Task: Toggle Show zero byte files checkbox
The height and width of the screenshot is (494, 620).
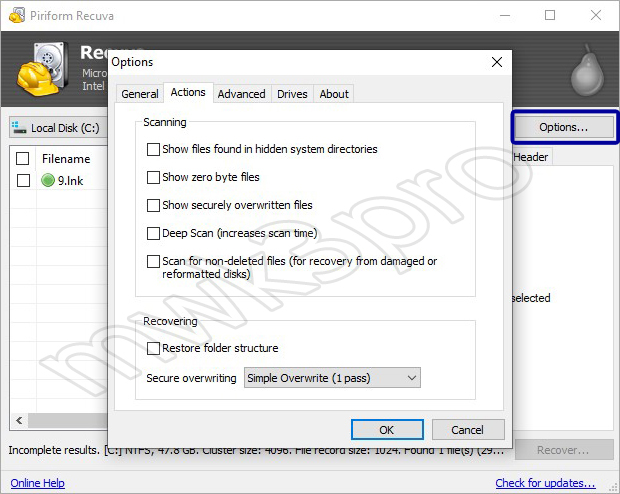Action: click(x=153, y=177)
